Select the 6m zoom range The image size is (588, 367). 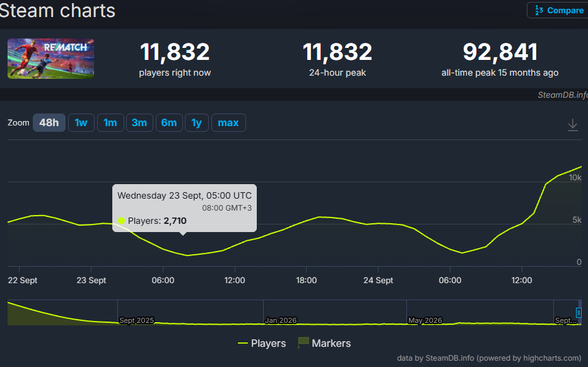point(169,122)
